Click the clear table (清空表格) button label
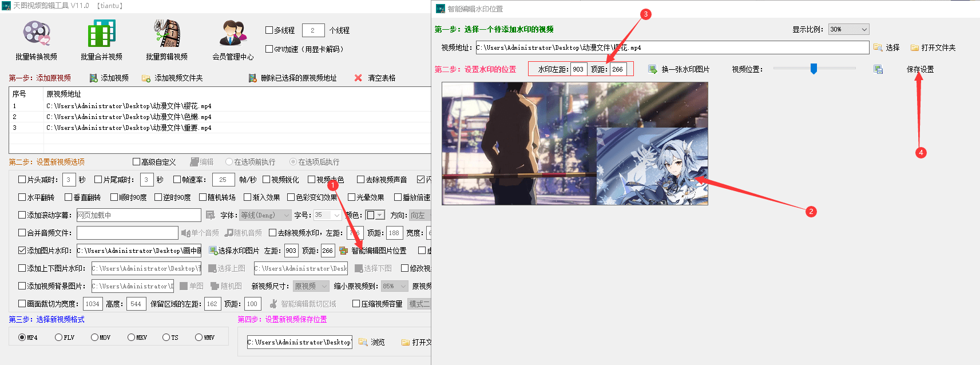The width and height of the screenshot is (980, 365). tap(382, 78)
